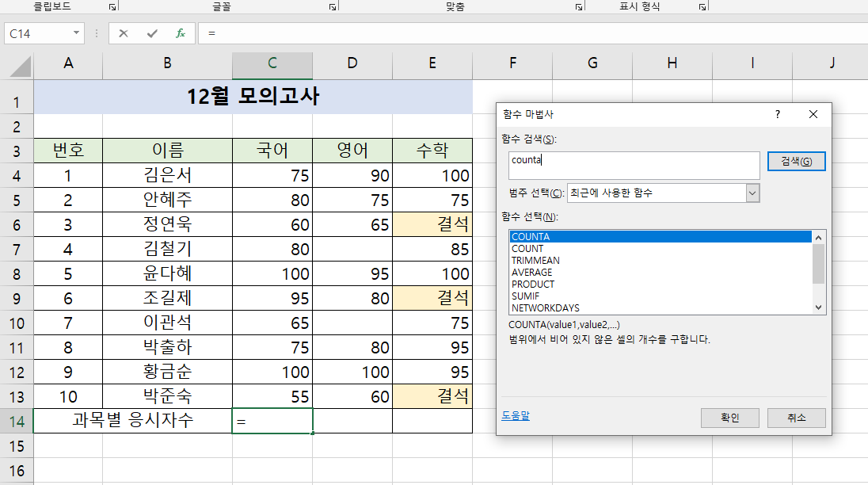Open alignment group dialog launcher

tap(579, 7)
